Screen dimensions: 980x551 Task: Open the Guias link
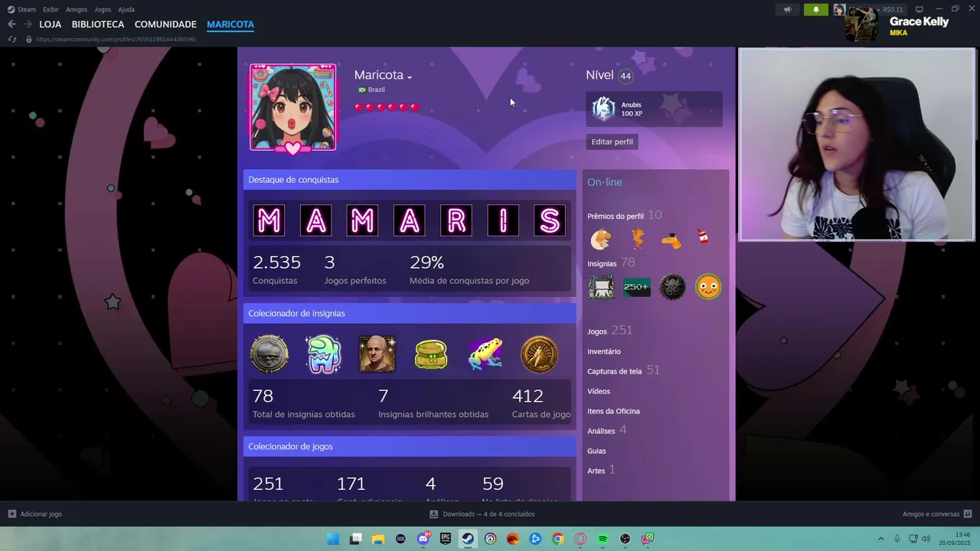[x=596, y=451]
